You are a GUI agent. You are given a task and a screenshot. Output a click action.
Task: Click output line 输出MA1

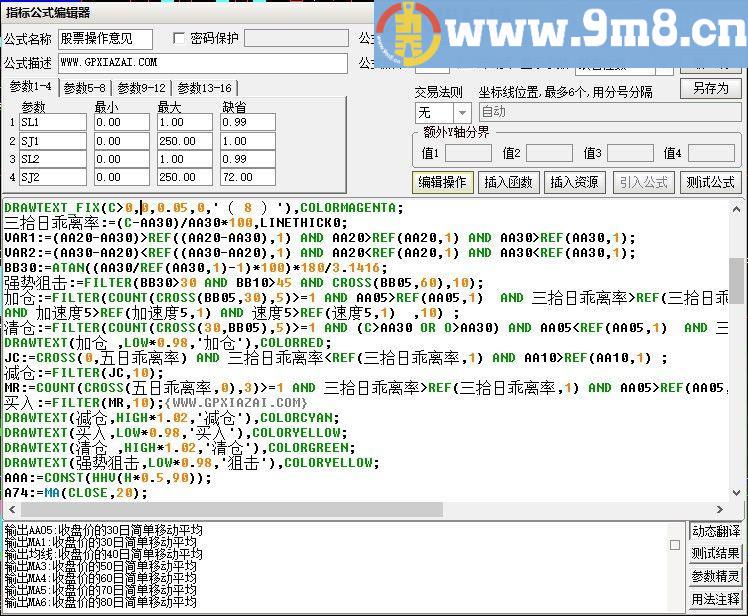click(101, 542)
